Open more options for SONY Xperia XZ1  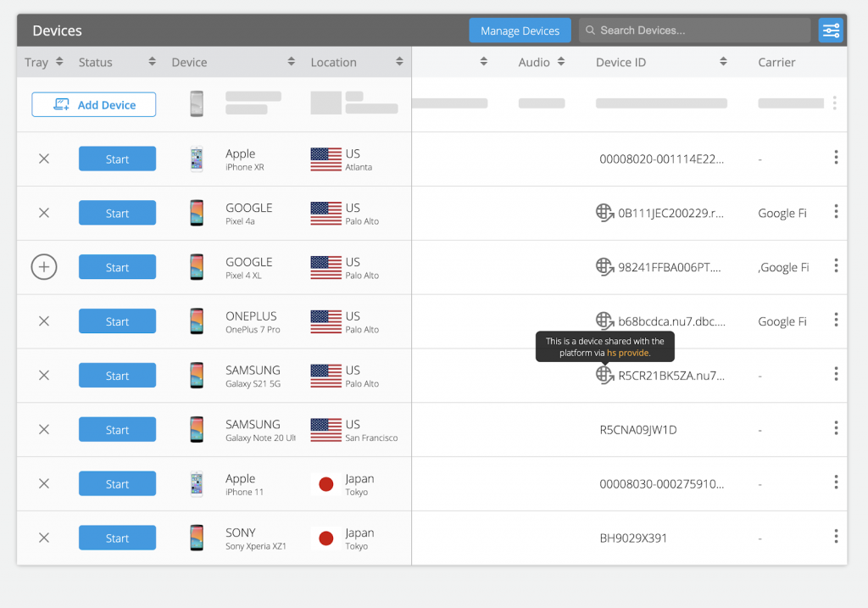tap(836, 536)
